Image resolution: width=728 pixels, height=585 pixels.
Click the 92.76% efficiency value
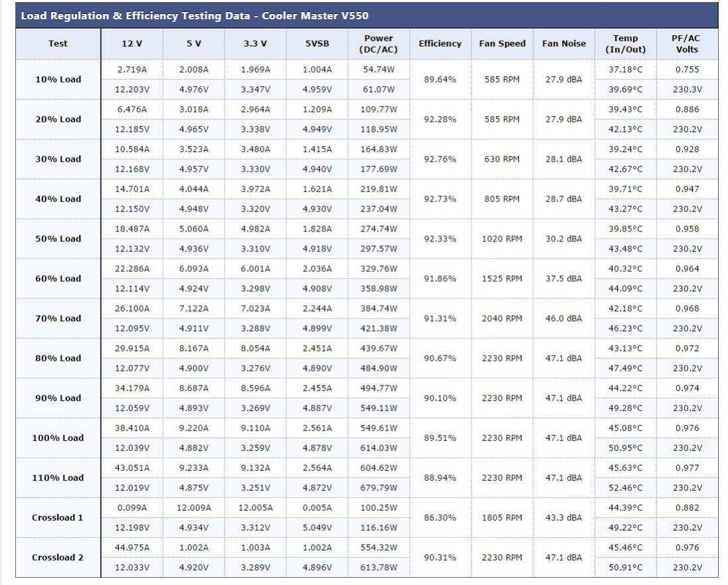pyautogui.click(x=440, y=159)
